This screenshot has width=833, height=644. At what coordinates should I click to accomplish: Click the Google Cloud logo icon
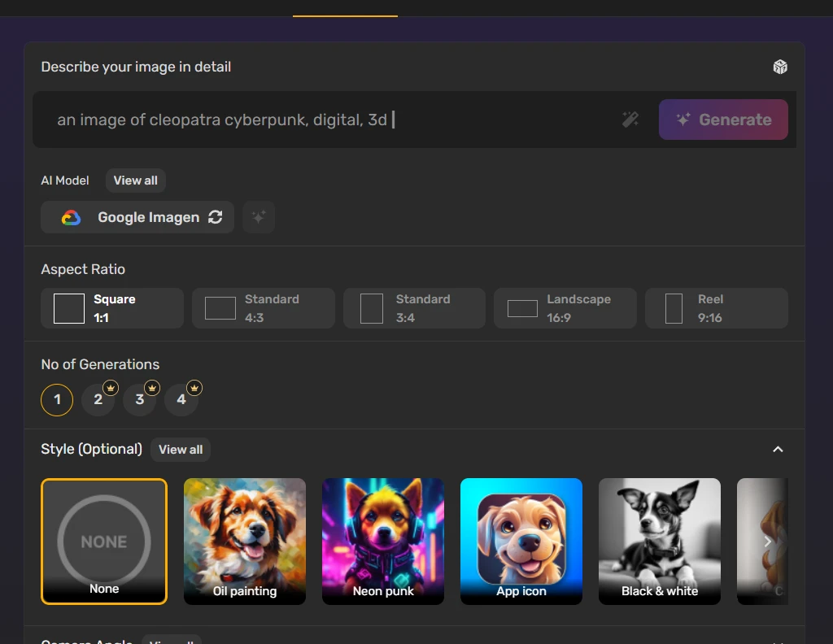point(72,218)
